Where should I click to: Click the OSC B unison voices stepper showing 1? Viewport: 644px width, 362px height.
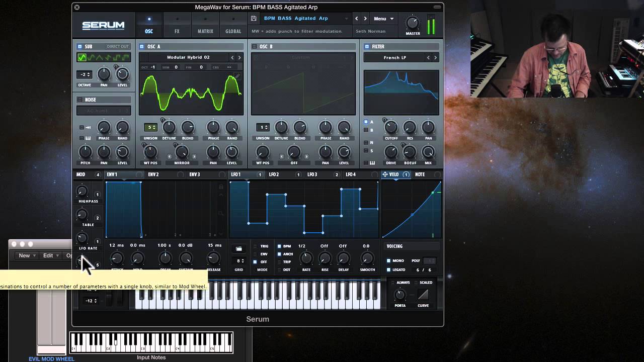pos(263,128)
